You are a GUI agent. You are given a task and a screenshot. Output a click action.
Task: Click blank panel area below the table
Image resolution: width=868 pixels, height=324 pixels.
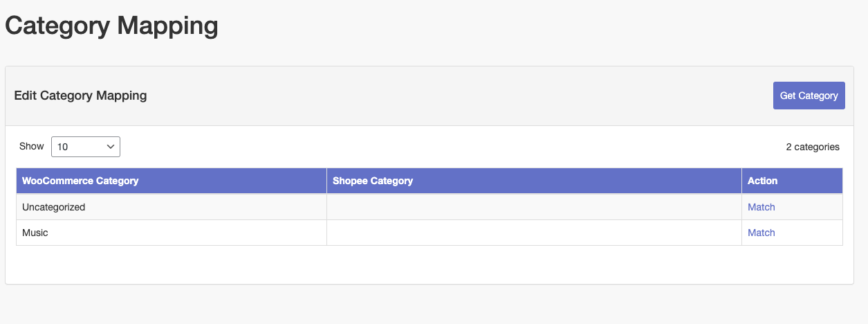coord(430,264)
